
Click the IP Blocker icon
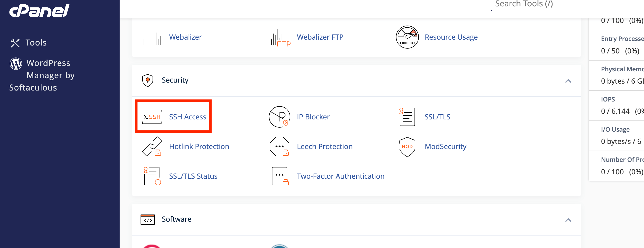click(280, 117)
